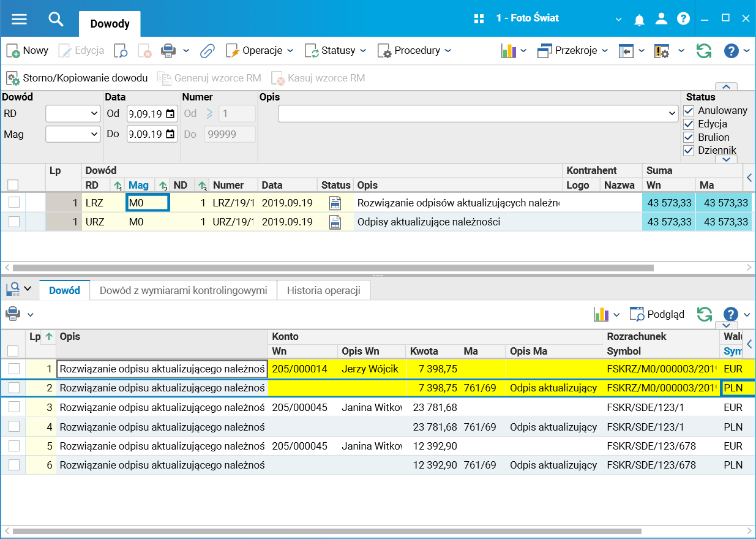Image resolution: width=756 pixels, height=539 pixels.
Task: Click the paperclip attachments icon
Action: [208, 51]
